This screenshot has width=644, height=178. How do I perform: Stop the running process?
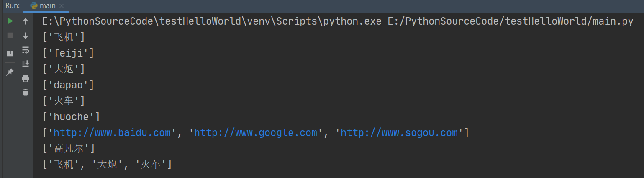10,35
